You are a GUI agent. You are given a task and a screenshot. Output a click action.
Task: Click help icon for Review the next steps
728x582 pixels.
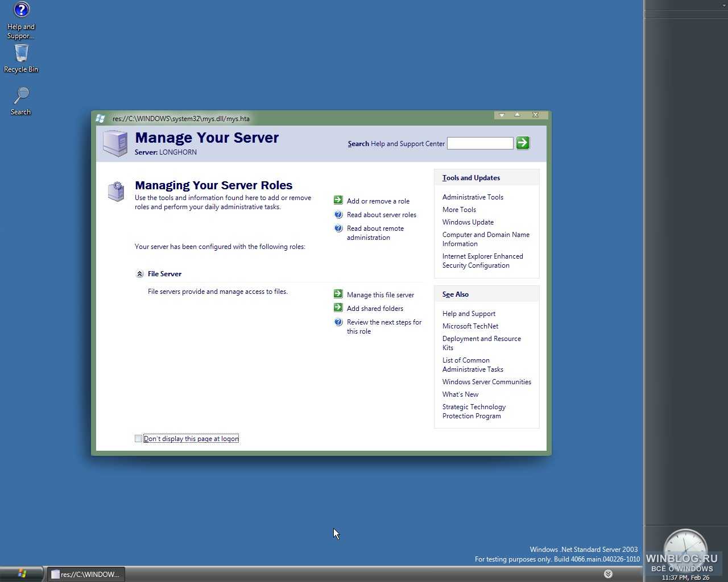click(x=338, y=322)
